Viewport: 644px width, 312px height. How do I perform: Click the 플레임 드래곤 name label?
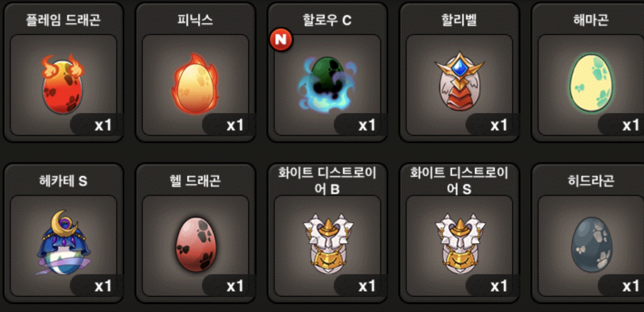click(63, 20)
